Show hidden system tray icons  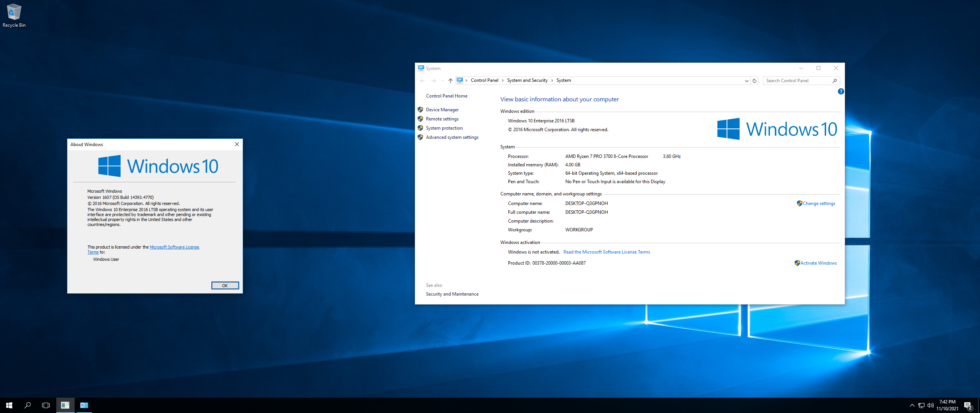pos(912,405)
